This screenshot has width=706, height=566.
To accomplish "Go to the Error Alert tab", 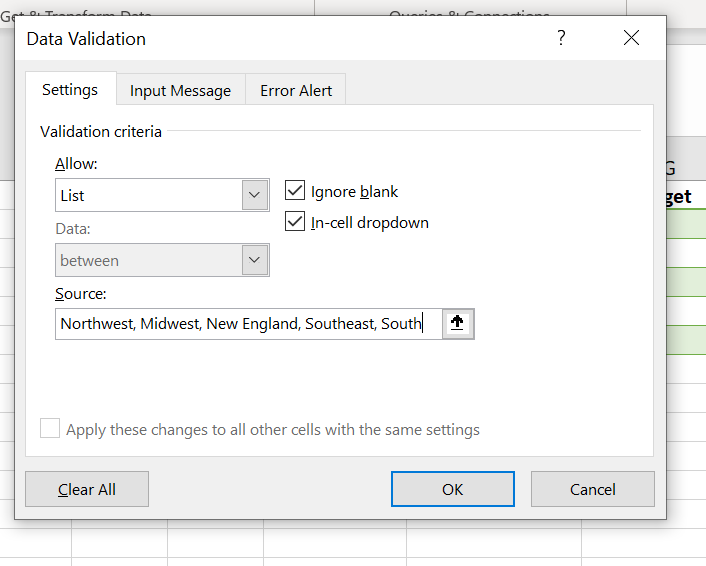I will 296,91.
